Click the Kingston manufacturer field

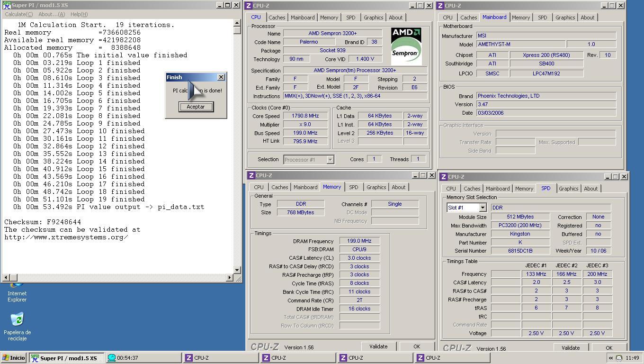click(520, 234)
